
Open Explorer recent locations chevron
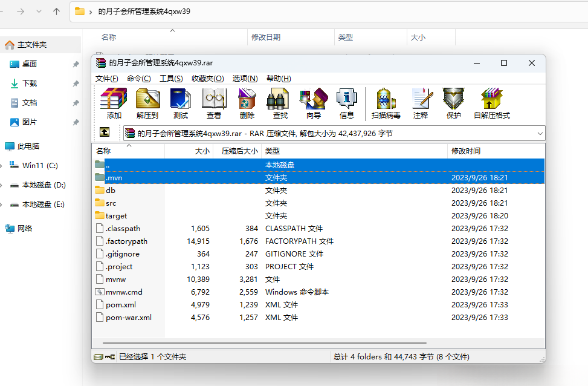pos(39,11)
